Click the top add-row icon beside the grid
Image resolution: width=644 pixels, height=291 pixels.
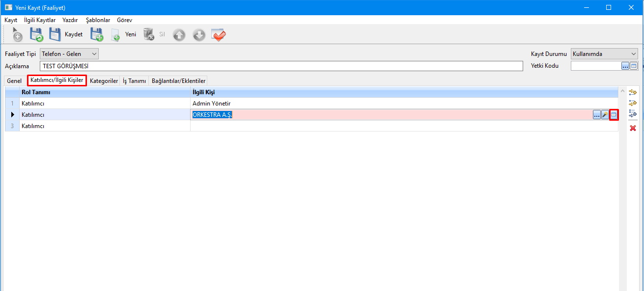point(633,92)
